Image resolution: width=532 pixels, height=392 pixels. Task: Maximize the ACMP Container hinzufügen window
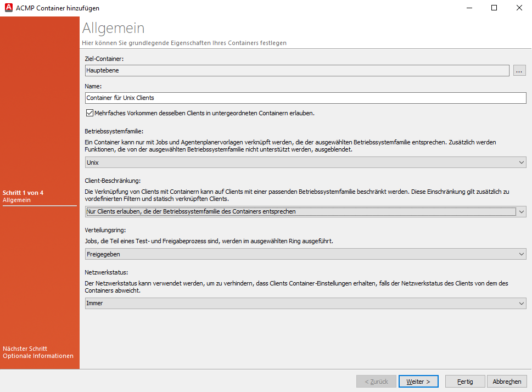click(x=494, y=8)
